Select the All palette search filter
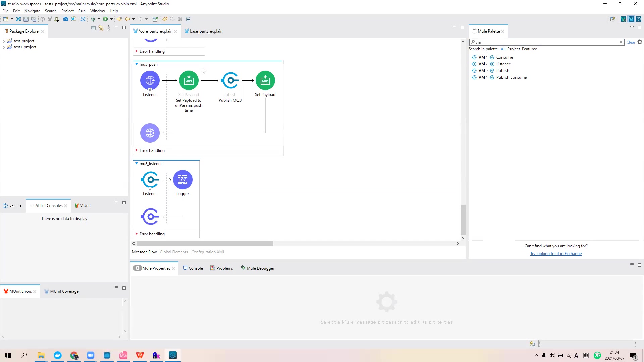Image resolution: width=644 pixels, height=362 pixels. [x=503, y=49]
